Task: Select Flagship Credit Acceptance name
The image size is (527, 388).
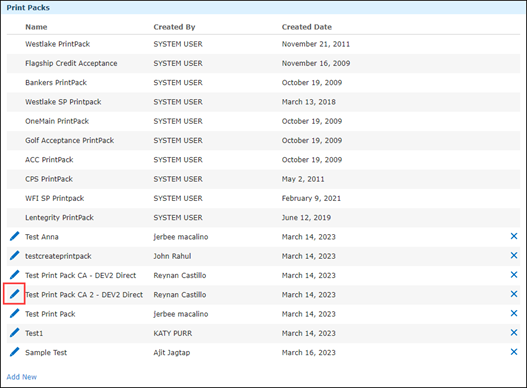Action: [71, 63]
